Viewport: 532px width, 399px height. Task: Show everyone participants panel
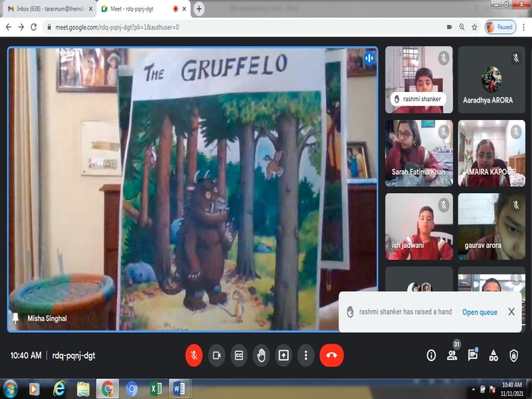(452, 355)
